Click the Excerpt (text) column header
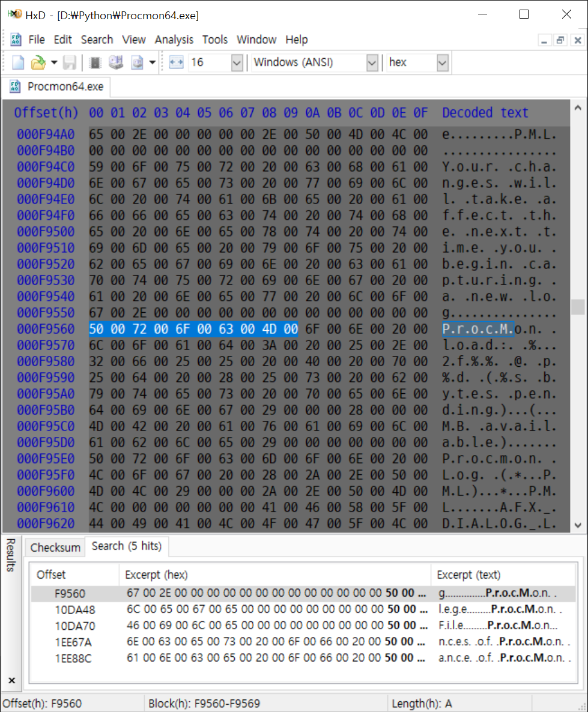This screenshot has height=712, width=588. [503, 575]
